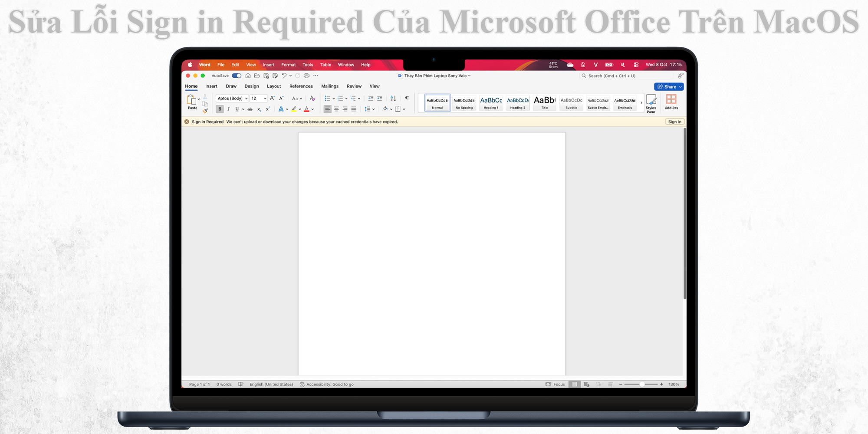This screenshot has width=868, height=434.
Task: Toggle Bold formatting
Action: [x=220, y=109]
